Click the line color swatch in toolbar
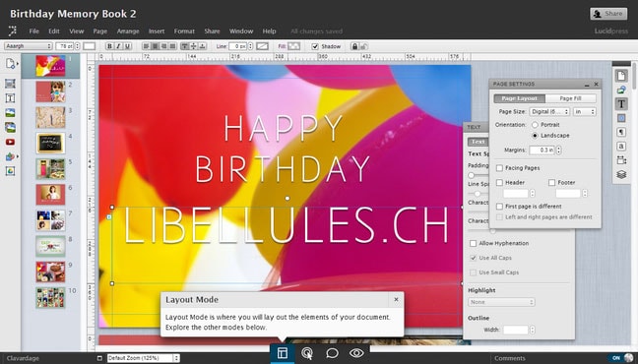Screen dimensions: 638x364 click(263, 46)
